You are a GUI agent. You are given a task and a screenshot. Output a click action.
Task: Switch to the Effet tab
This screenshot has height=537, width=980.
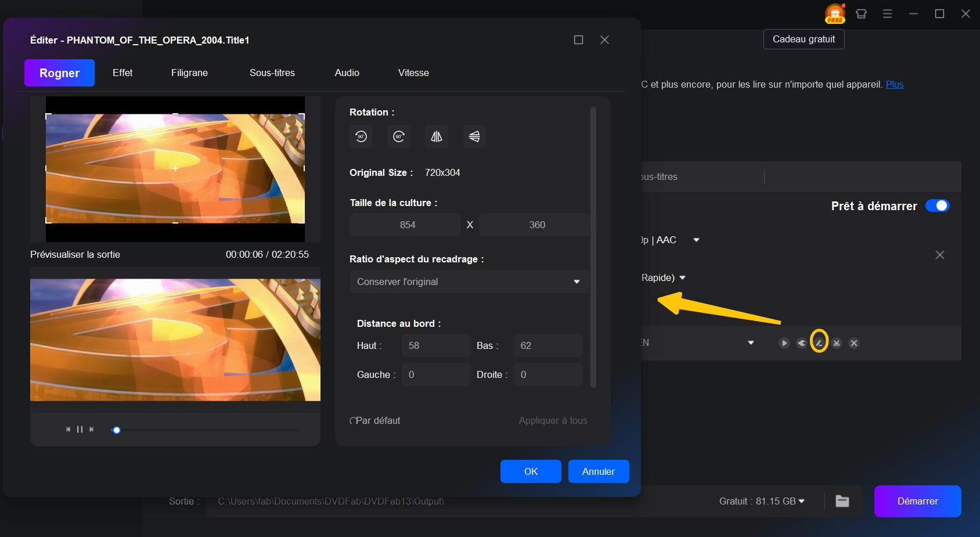pos(123,73)
